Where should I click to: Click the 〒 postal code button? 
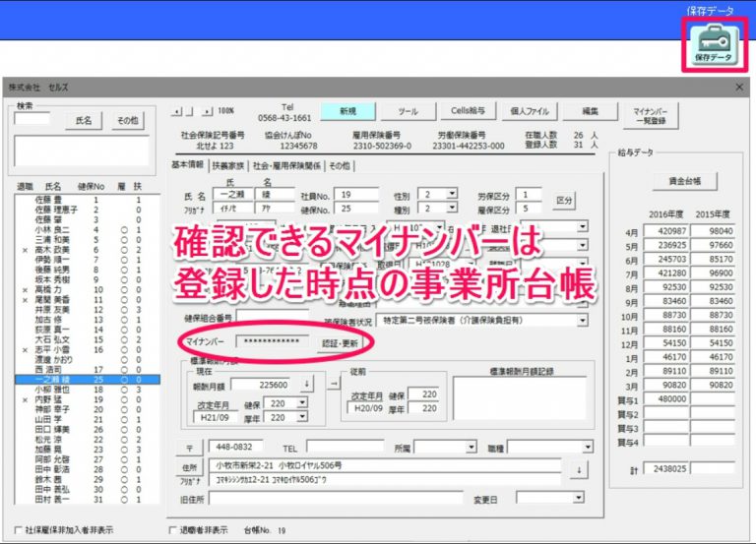tap(189, 448)
